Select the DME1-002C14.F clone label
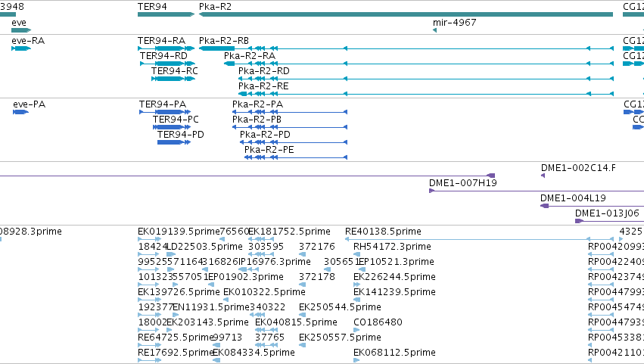 (x=578, y=168)
